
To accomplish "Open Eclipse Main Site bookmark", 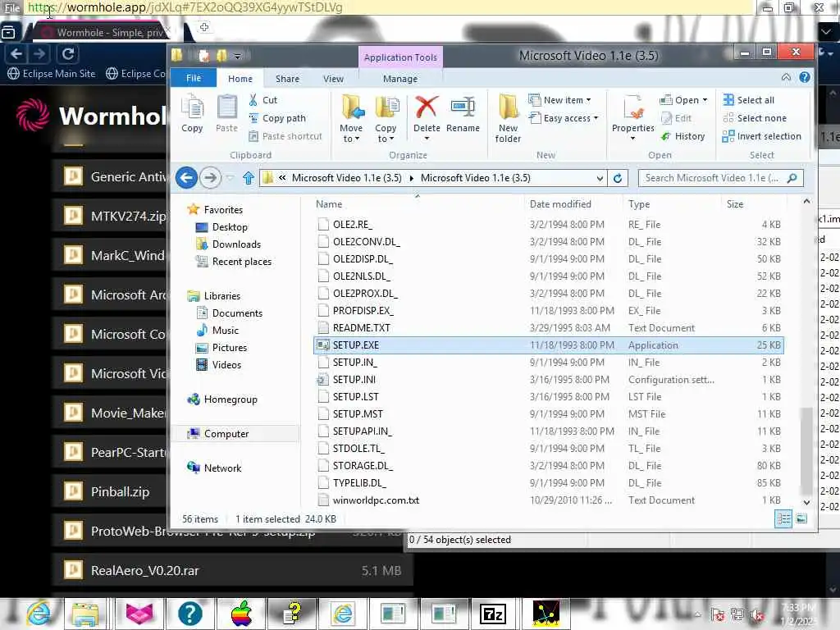I will click(x=52, y=73).
